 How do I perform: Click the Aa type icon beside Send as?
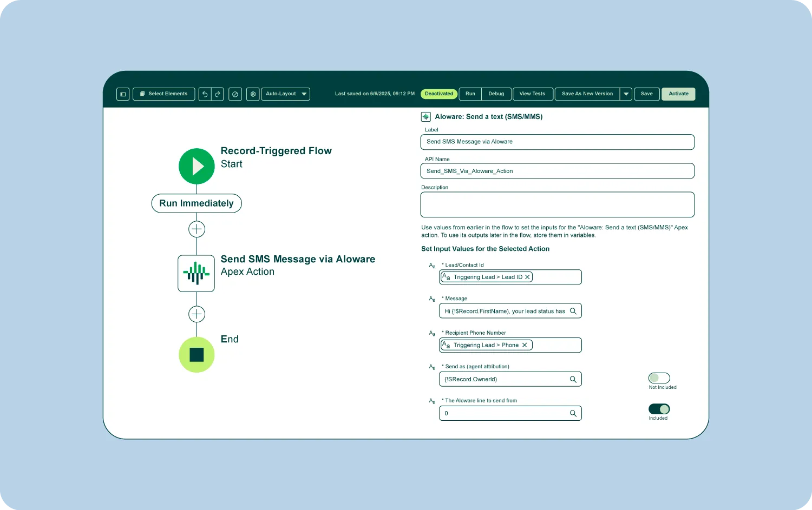tap(432, 367)
